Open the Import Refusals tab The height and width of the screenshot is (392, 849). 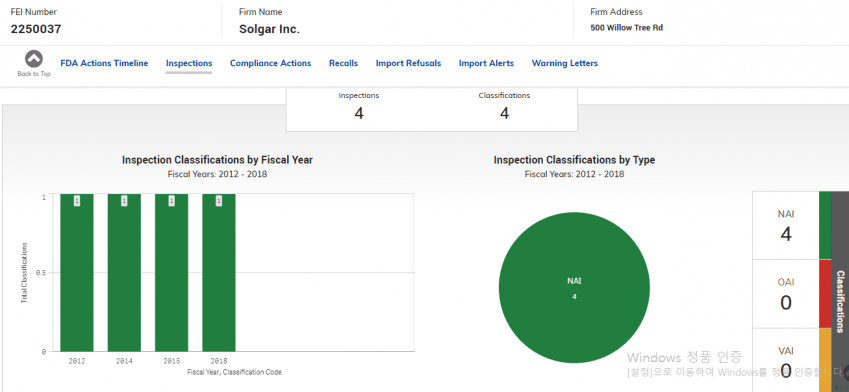[x=408, y=63]
